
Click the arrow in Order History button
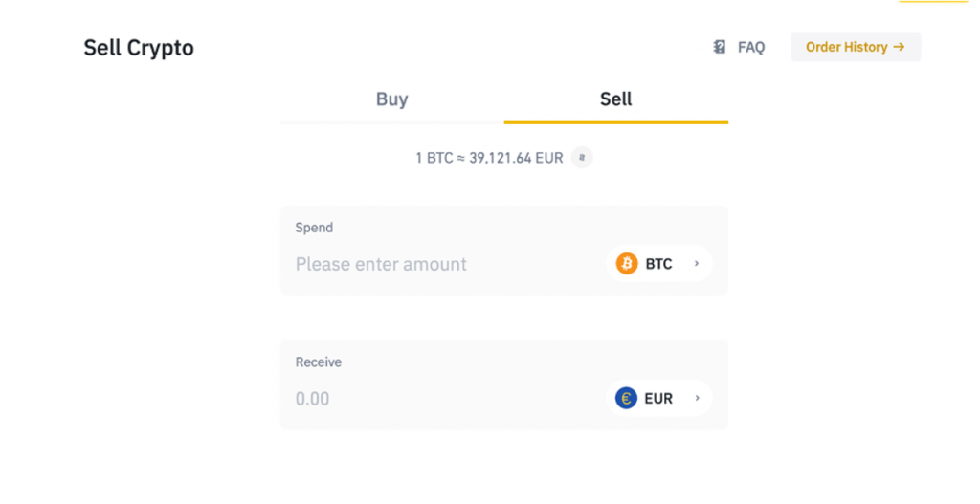[899, 47]
